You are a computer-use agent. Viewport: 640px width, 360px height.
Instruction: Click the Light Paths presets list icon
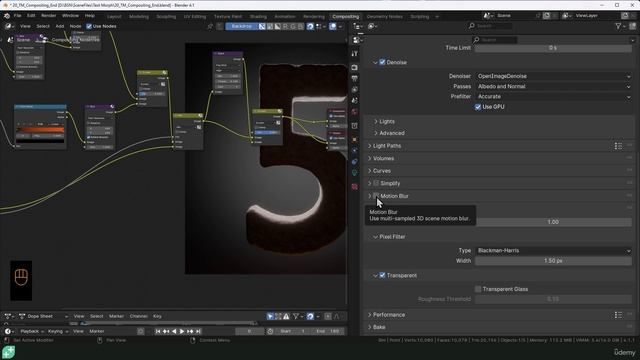618,146
